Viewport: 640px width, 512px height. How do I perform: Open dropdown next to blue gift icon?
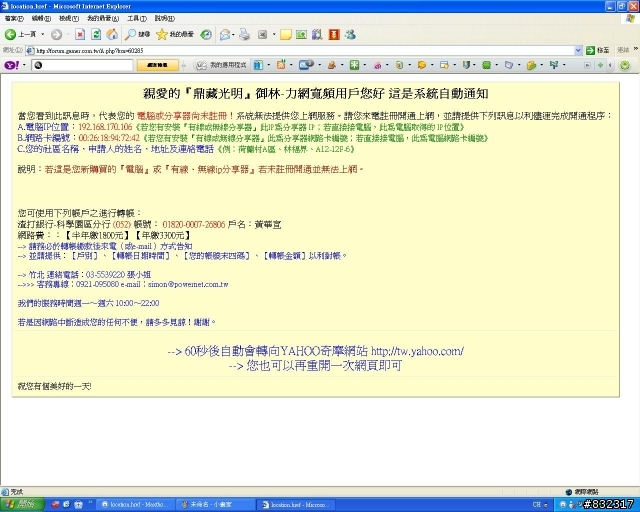coord(269,65)
